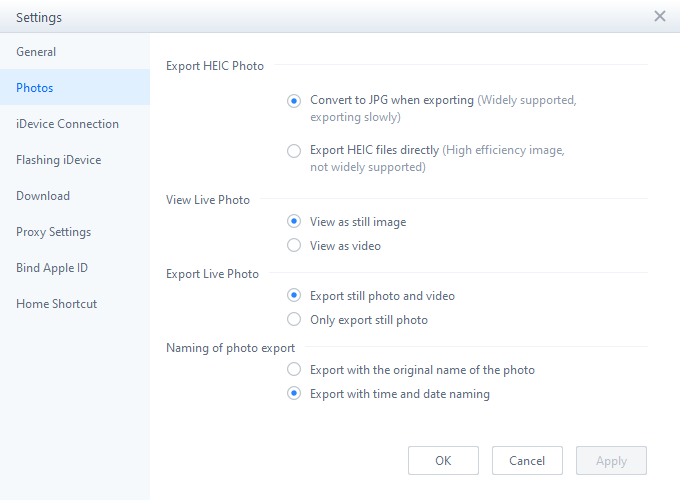
Task: Select Export with original photo name
Action: tap(294, 370)
